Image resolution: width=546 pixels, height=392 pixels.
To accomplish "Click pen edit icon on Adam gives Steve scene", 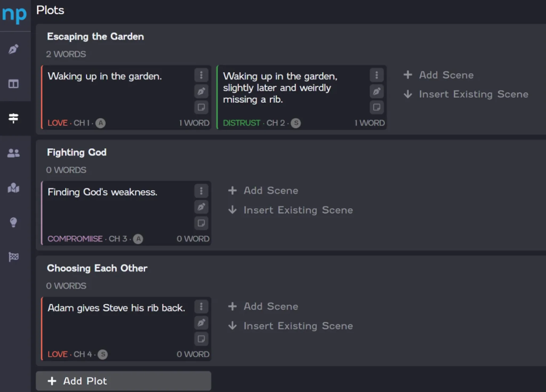I will click(x=201, y=323).
